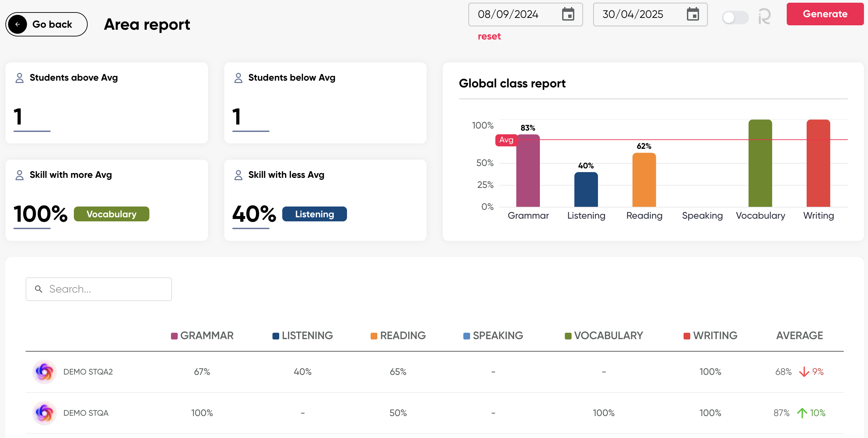Click the person icon on Students above Avg
Screen dimensions: 868x438
(20, 78)
